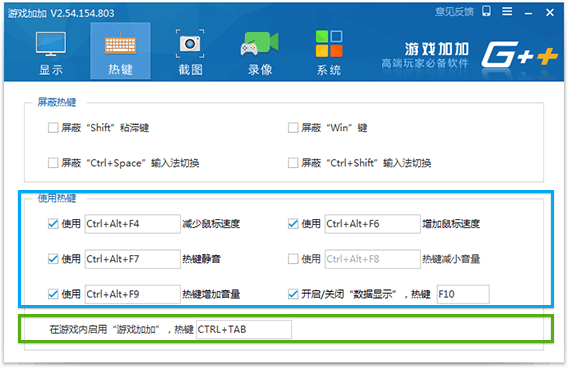The width and height of the screenshot is (568, 368).
Task: Enable the 屏蔽 "Win" 键 checkbox
Action: point(293,128)
